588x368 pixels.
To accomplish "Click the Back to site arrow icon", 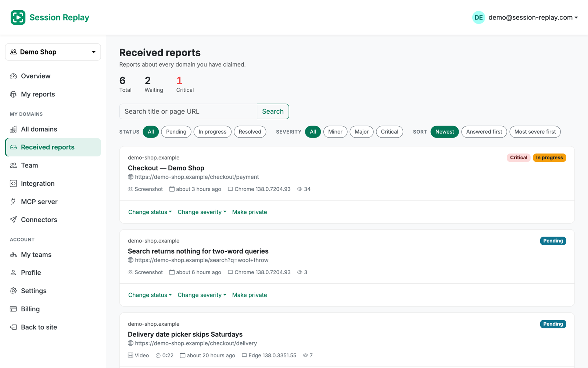I will 13,327.
